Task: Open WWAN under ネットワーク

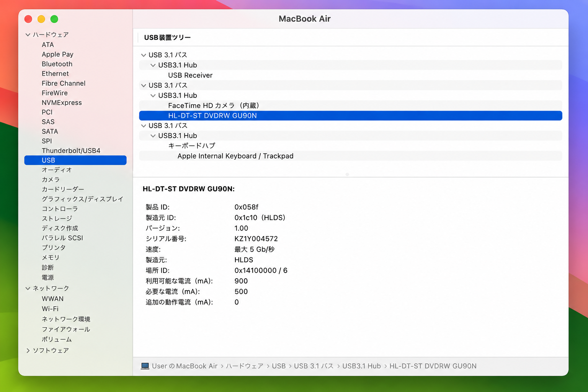Action: point(53,299)
